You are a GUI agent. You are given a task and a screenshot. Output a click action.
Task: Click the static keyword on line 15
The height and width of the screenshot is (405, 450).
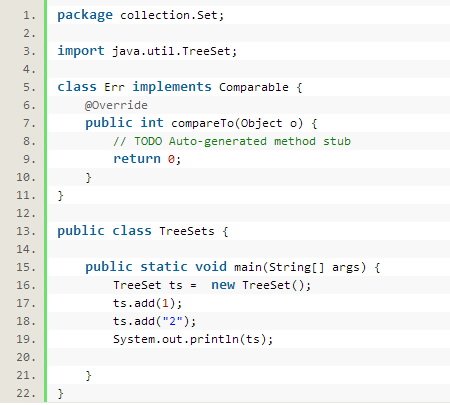[x=164, y=267]
